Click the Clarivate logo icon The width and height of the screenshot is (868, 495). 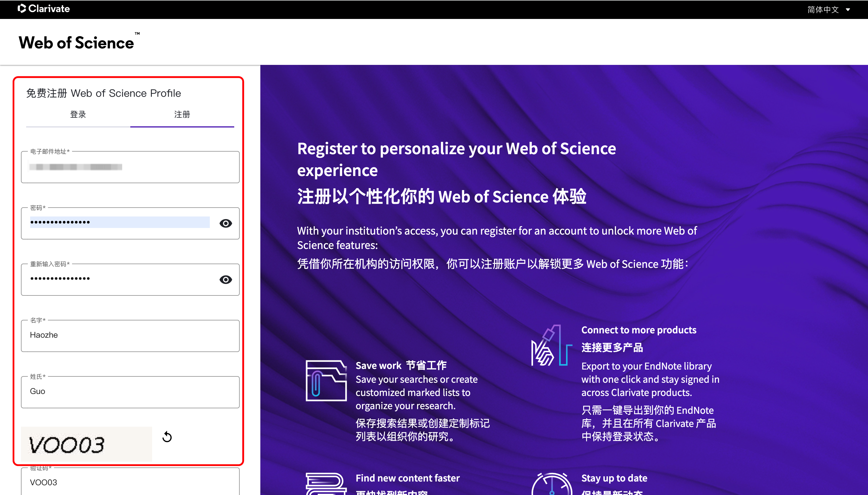[x=22, y=9]
